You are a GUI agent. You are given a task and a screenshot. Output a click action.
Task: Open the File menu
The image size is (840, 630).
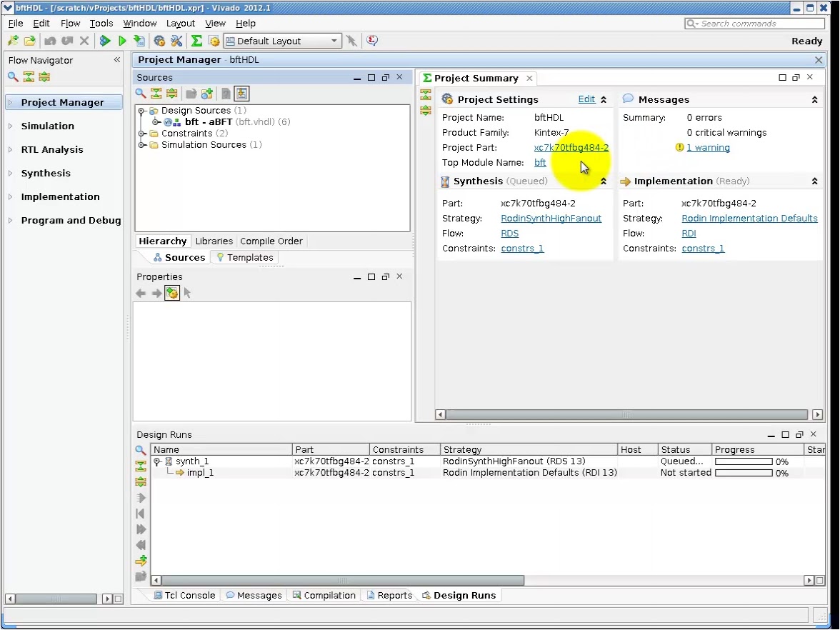click(x=16, y=23)
